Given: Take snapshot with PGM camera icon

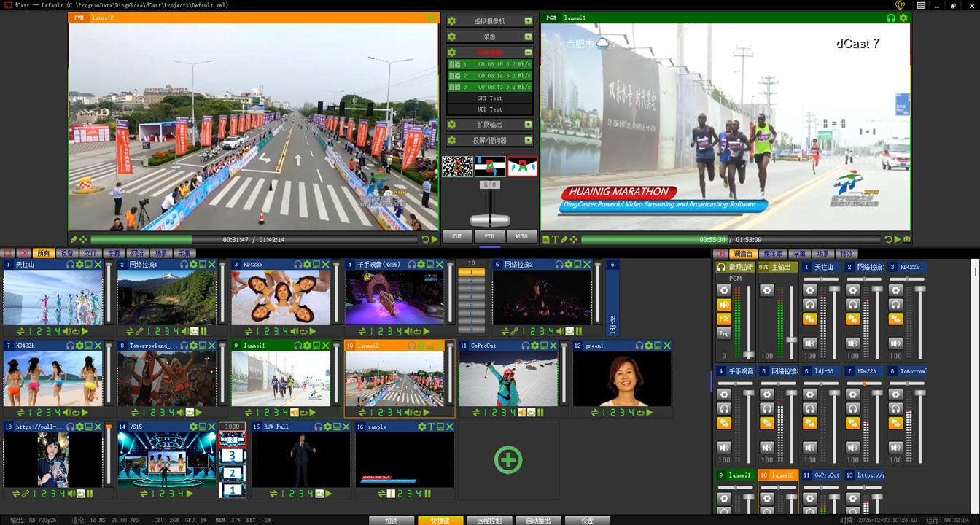Looking at the screenshot, I should 906,239.
